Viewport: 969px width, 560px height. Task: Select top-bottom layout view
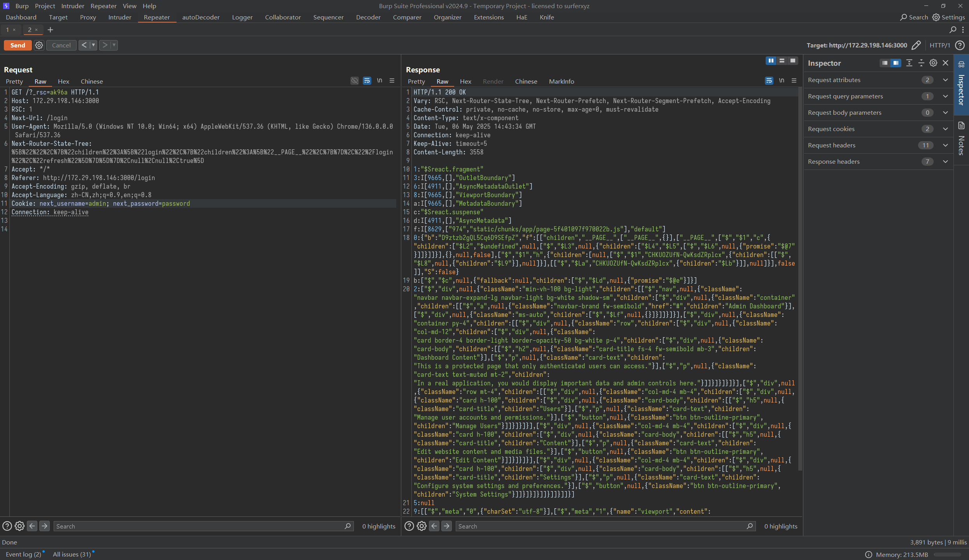coord(782,61)
